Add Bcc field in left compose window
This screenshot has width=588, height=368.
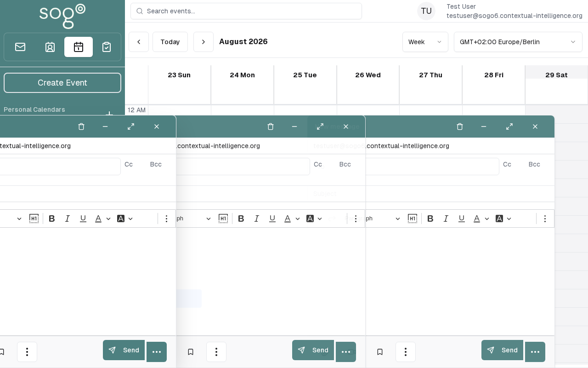pyautogui.click(x=156, y=164)
